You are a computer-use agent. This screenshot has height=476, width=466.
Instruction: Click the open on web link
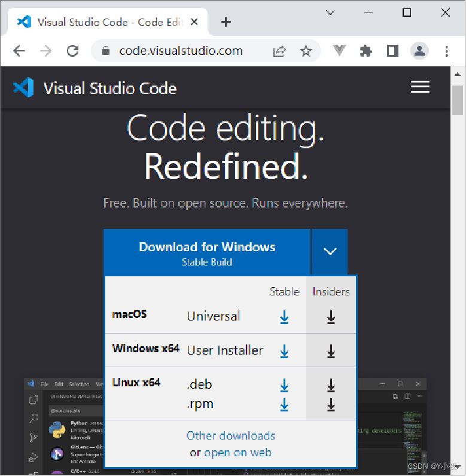point(237,453)
